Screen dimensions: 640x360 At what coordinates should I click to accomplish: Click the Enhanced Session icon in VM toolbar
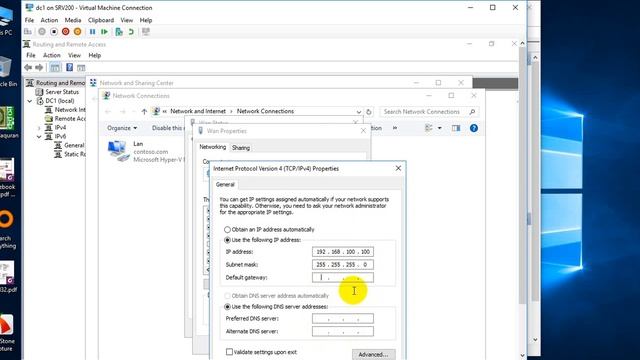(146, 31)
